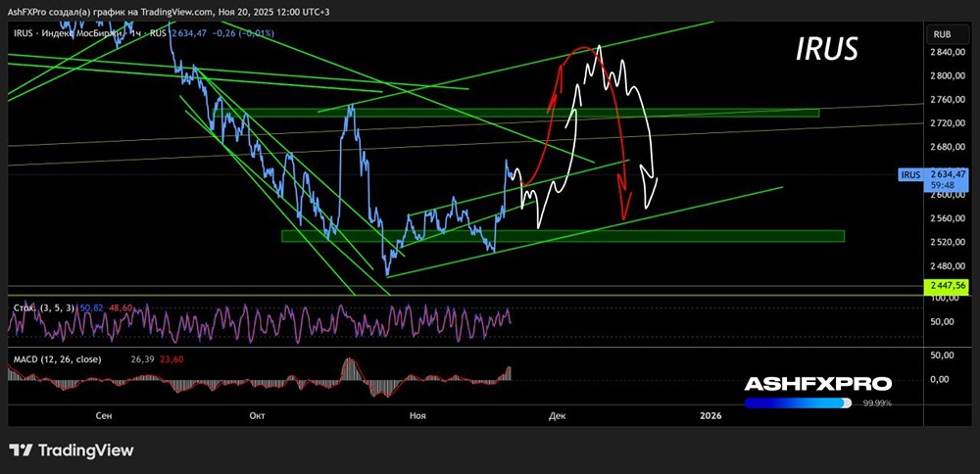Viewport: 980px width, 474px height.
Task: Click the Ноя label on time axis
Action: click(x=416, y=415)
